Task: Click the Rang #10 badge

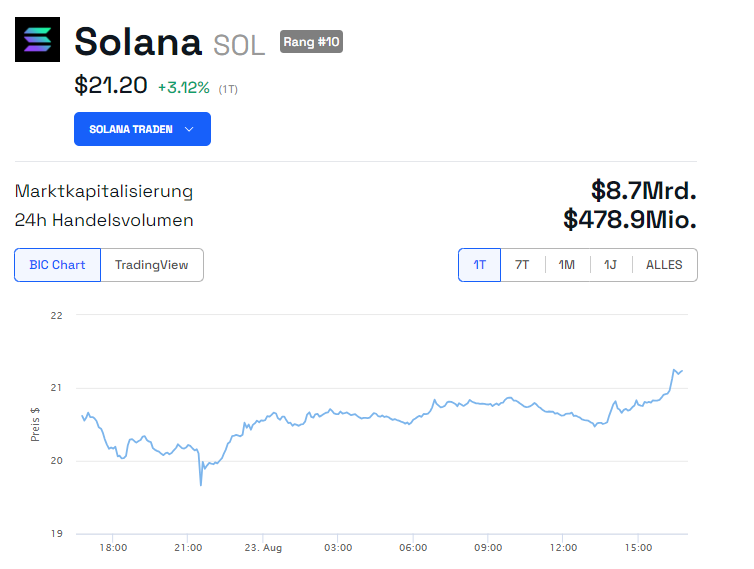Action: pos(311,42)
